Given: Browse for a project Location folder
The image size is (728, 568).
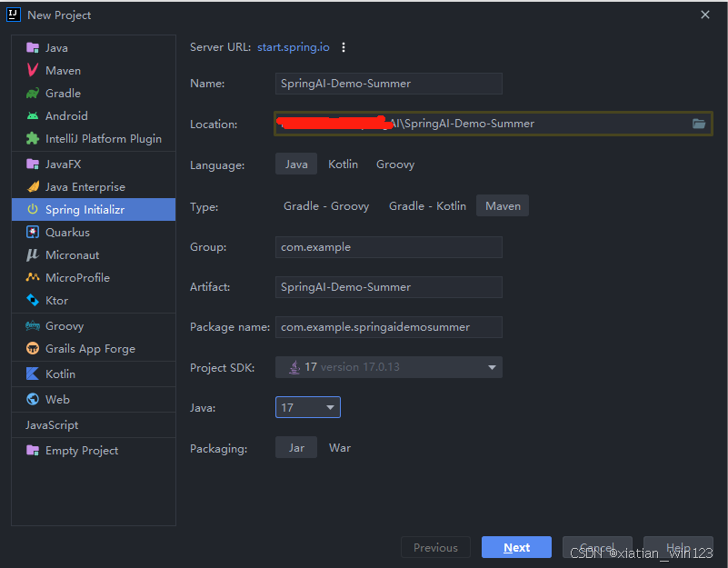Looking at the screenshot, I should pos(698,124).
